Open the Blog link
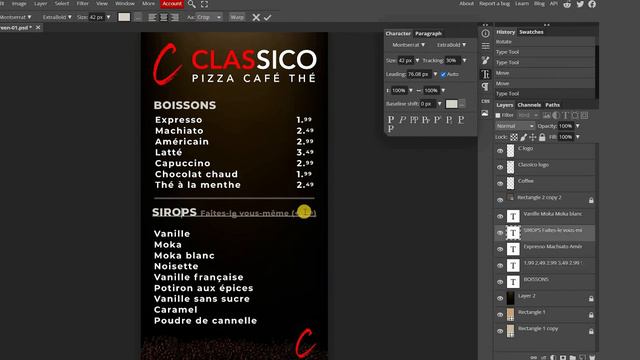This screenshot has width=640, height=360. click(x=539, y=4)
